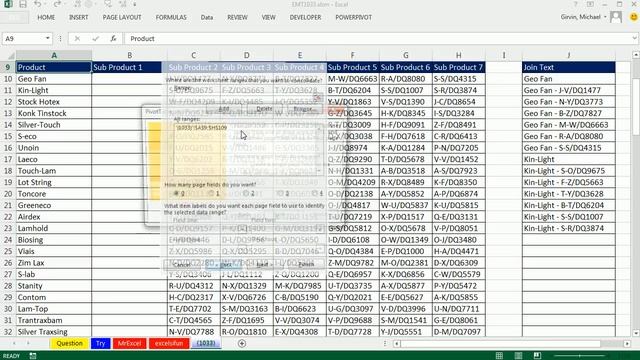Screen dimensions: 640x360
Task: Select 0 page fields radio button
Action: pyautogui.click(x=176, y=193)
